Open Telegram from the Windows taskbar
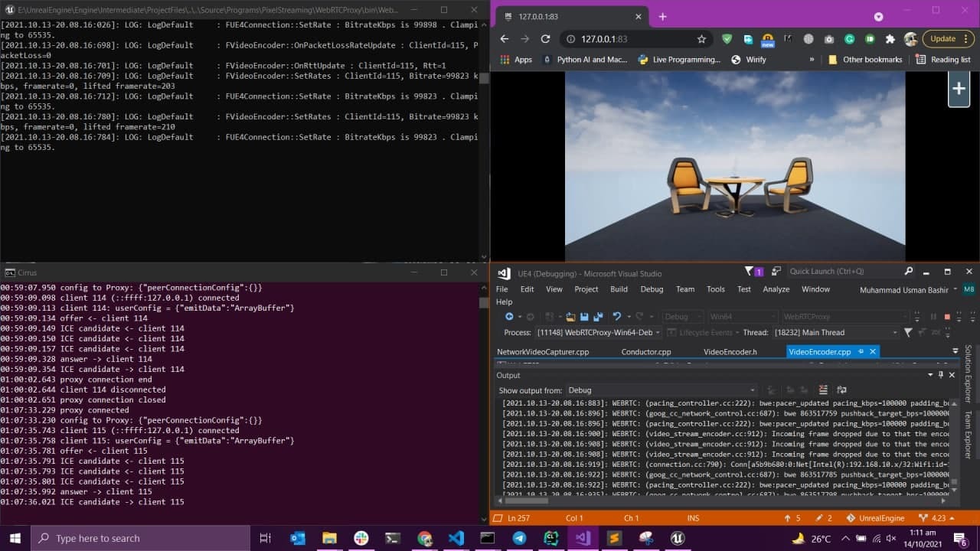The height and width of the screenshot is (551, 980). 519,538
